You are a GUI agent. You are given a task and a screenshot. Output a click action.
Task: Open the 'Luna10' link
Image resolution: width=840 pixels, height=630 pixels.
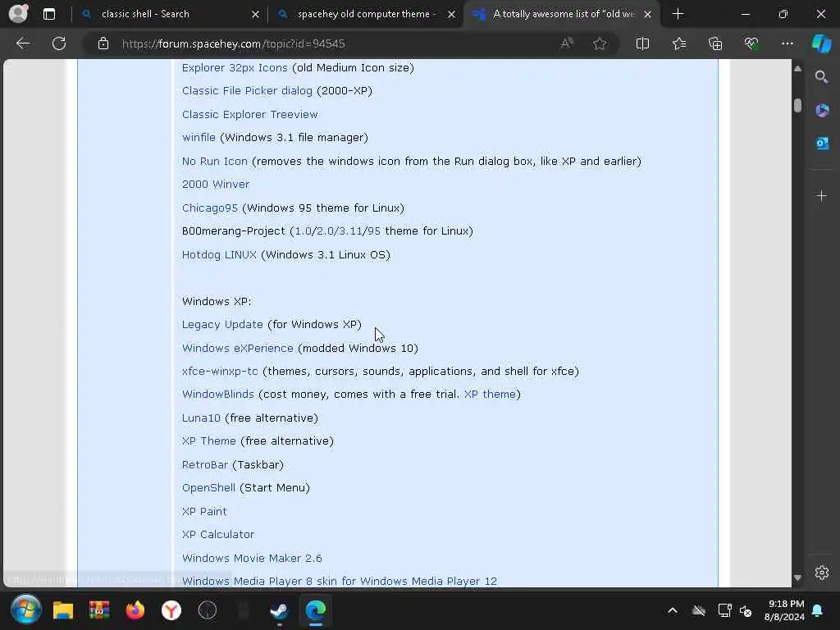click(x=201, y=418)
